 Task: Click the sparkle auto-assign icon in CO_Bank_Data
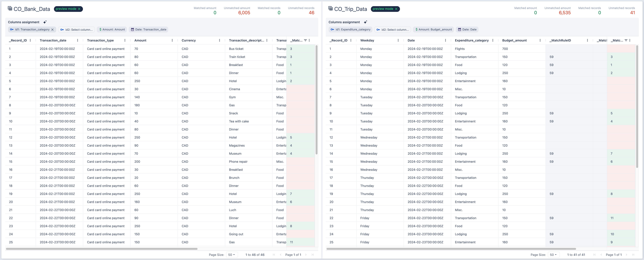click(x=45, y=22)
